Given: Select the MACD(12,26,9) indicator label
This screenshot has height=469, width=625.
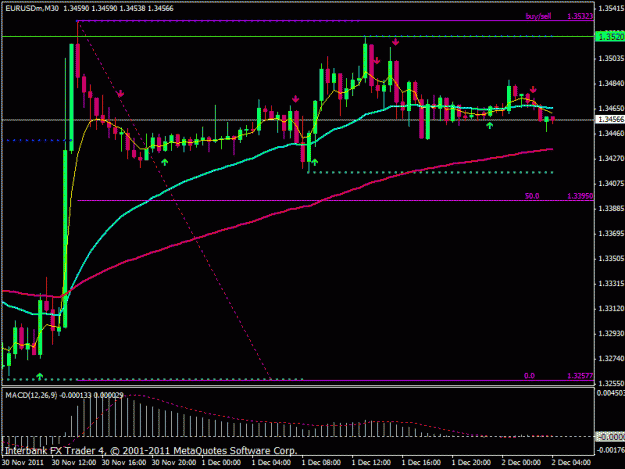Looking at the screenshot, I should (x=31, y=395).
